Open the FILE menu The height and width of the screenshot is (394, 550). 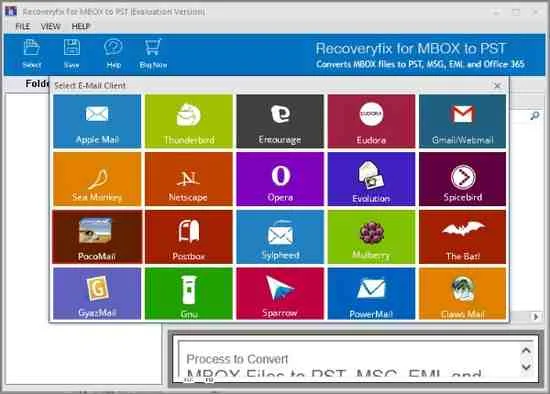click(x=23, y=27)
